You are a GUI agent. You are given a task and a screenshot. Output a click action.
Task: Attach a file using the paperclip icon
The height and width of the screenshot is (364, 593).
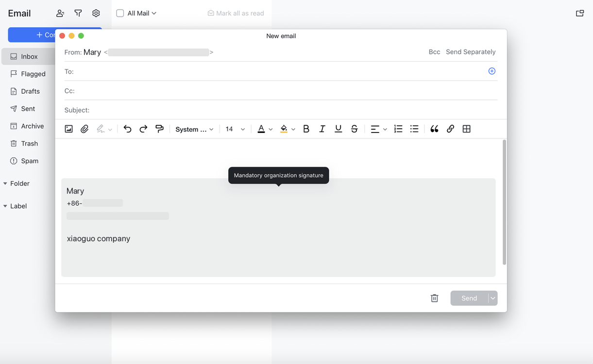point(85,129)
